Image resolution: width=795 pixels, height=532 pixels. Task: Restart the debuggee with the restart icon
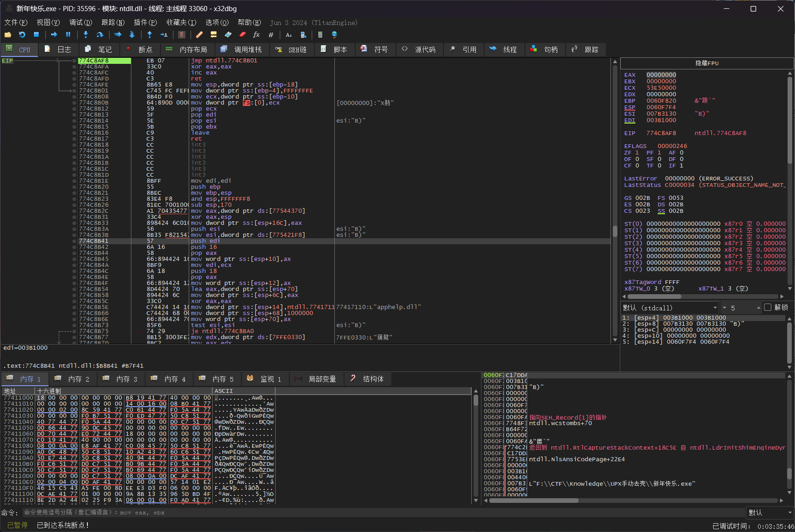point(22,35)
